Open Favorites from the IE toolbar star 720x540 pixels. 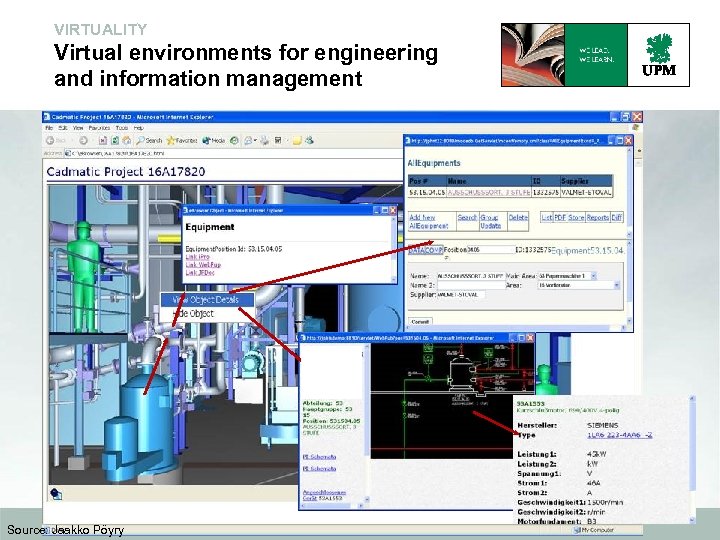click(182, 141)
